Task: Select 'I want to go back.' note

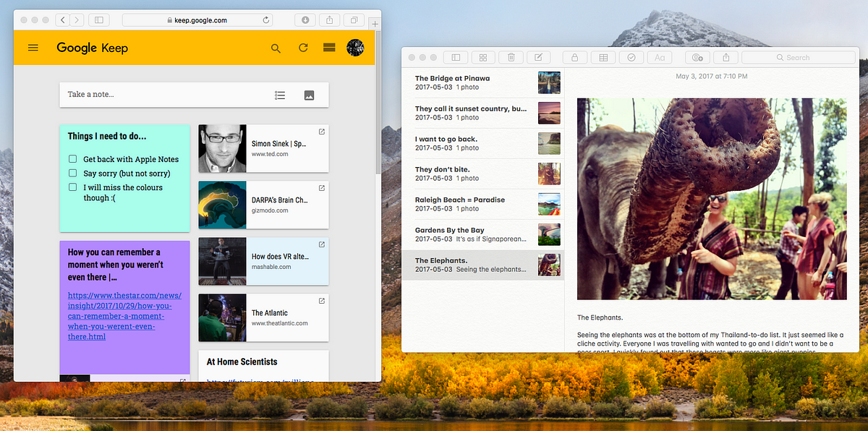Action: click(x=482, y=143)
